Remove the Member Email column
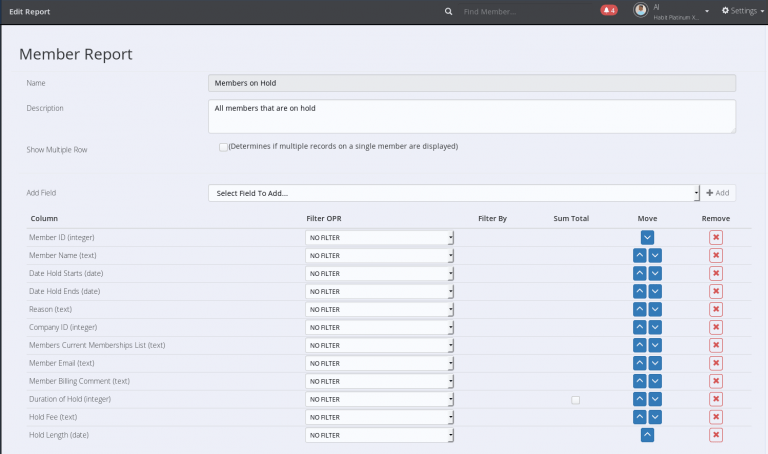Viewport: 768px width, 454px height. point(716,363)
